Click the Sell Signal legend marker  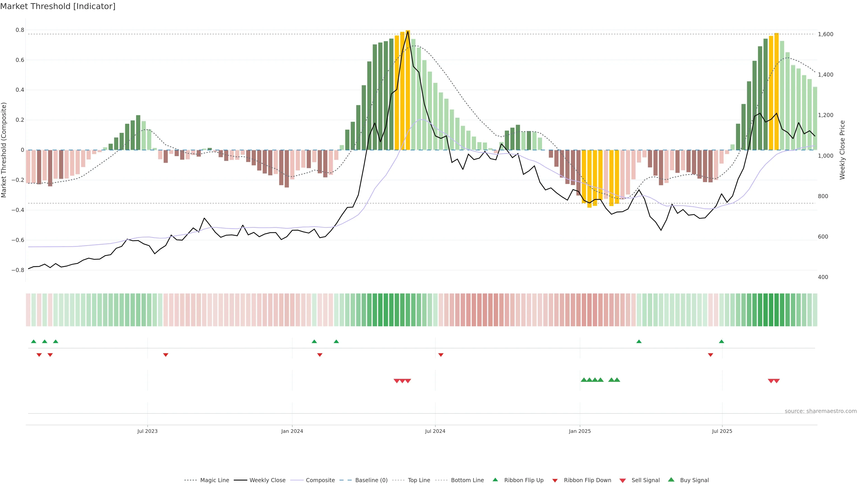click(x=622, y=481)
